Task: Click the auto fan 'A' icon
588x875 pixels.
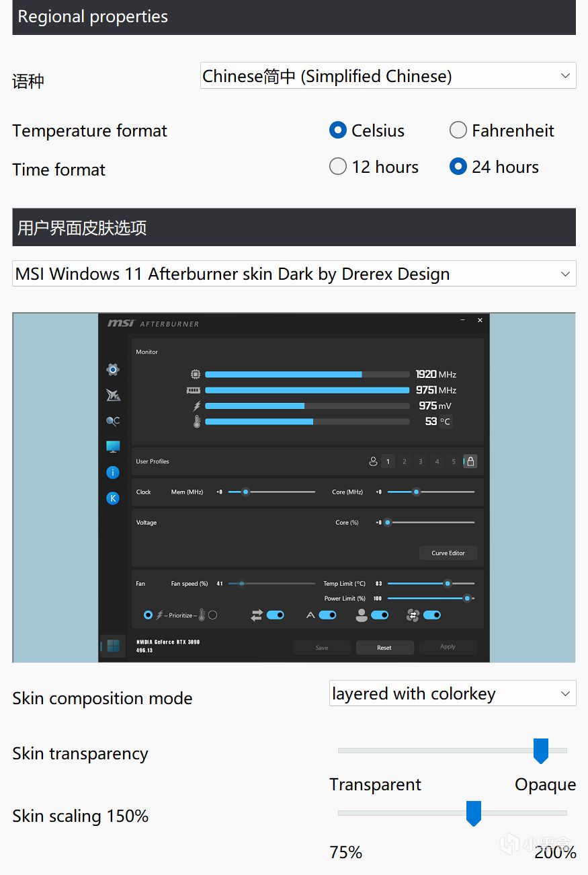Action: [310, 615]
